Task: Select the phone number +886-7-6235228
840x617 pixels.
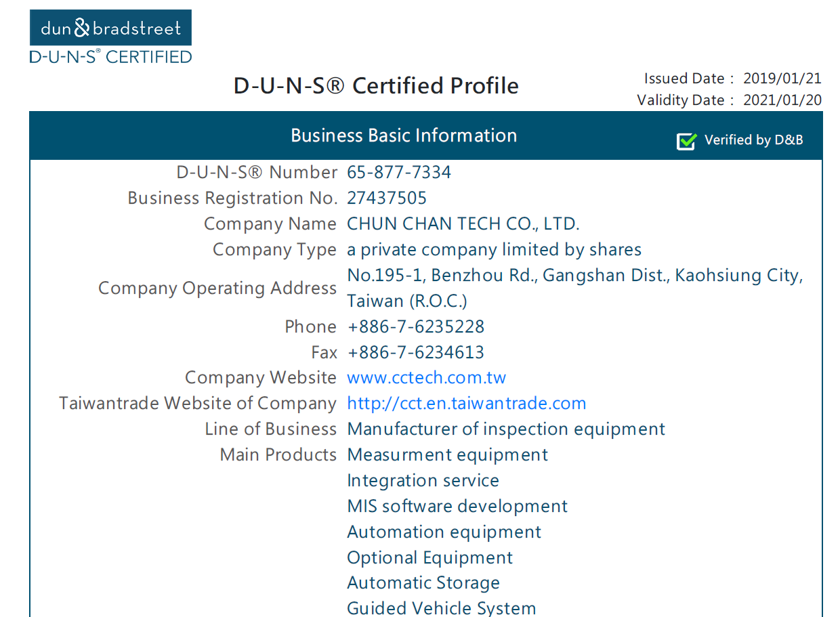Action: pos(416,326)
